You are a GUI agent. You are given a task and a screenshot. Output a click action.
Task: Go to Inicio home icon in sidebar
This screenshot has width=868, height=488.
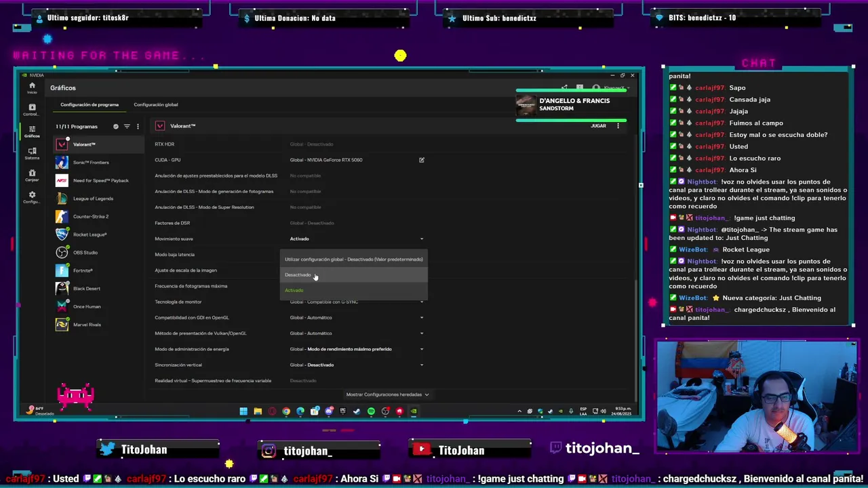click(x=32, y=87)
